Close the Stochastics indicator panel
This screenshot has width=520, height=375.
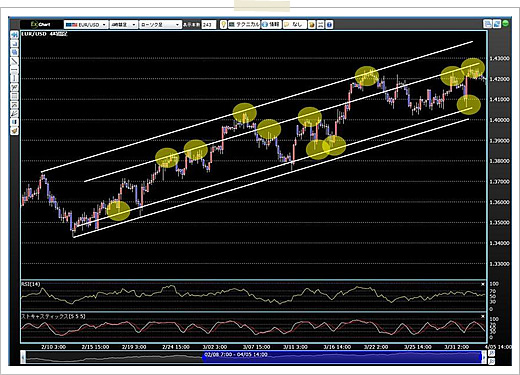(483, 316)
